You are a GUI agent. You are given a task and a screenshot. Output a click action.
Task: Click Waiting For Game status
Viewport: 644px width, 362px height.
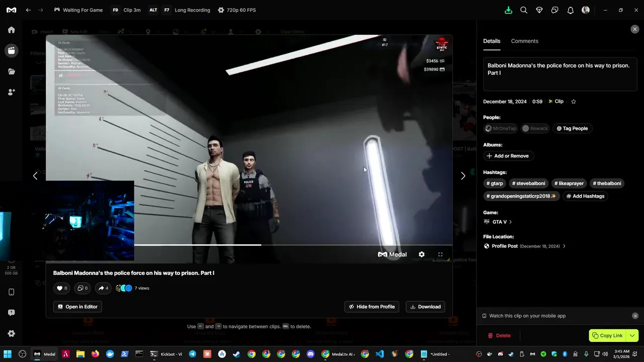click(x=77, y=10)
